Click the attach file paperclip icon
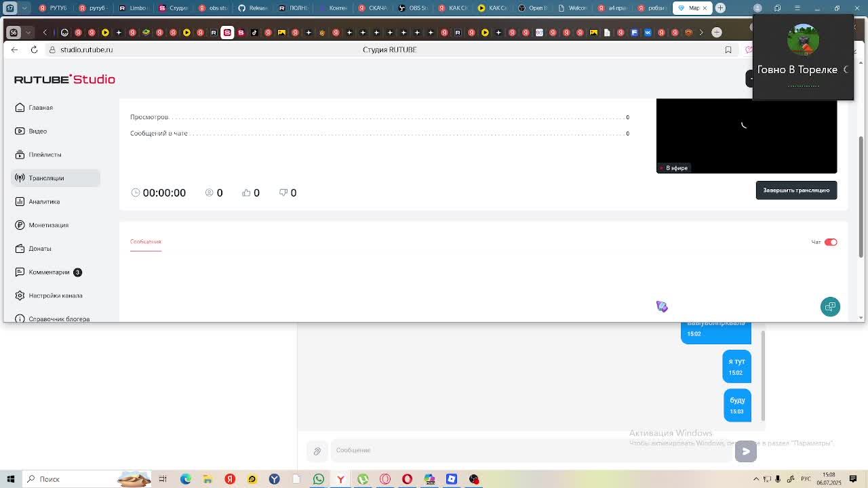The height and width of the screenshot is (488, 868). click(317, 451)
